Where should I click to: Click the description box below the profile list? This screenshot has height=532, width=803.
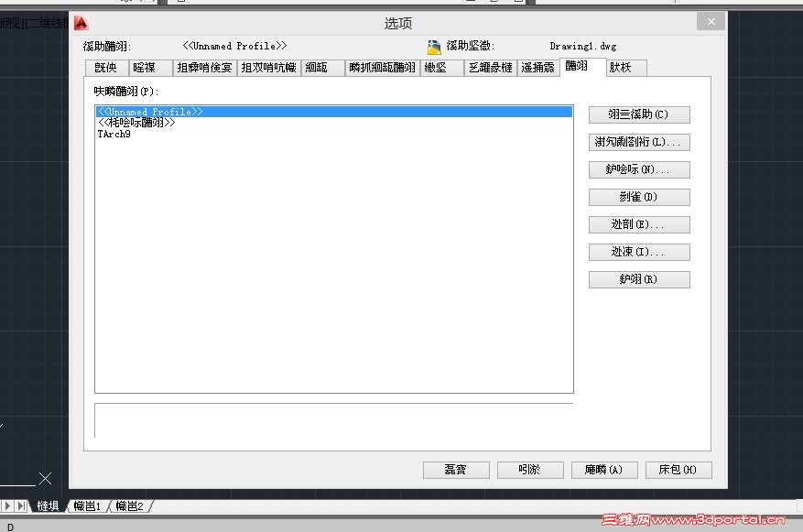click(x=334, y=420)
